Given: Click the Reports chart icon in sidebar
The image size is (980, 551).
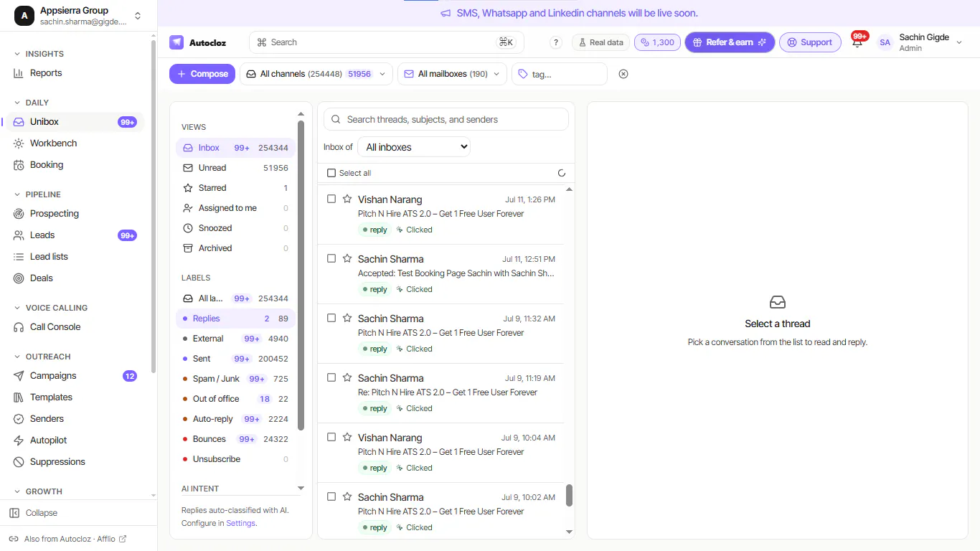Looking at the screenshot, I should [19, 73].
